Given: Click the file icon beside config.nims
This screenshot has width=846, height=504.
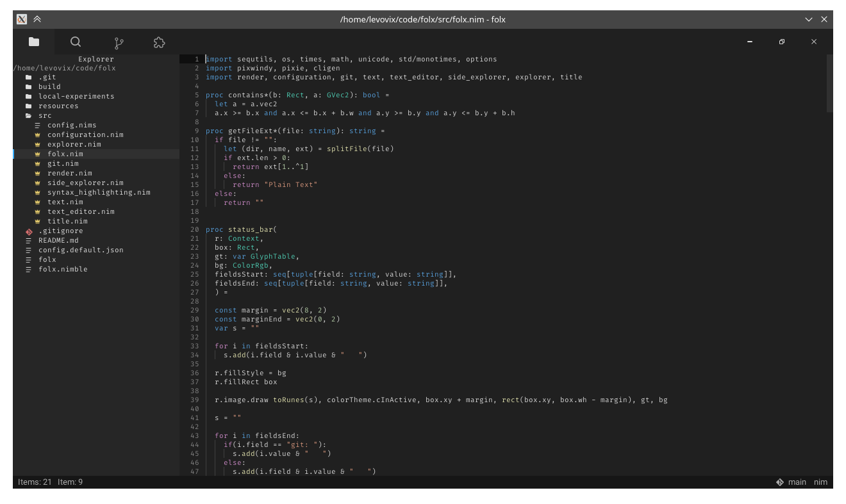Looking at the screenshot, I should 38,126.
